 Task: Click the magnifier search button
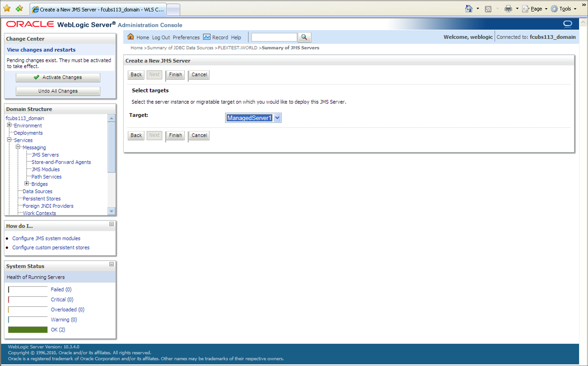(304, 37)
